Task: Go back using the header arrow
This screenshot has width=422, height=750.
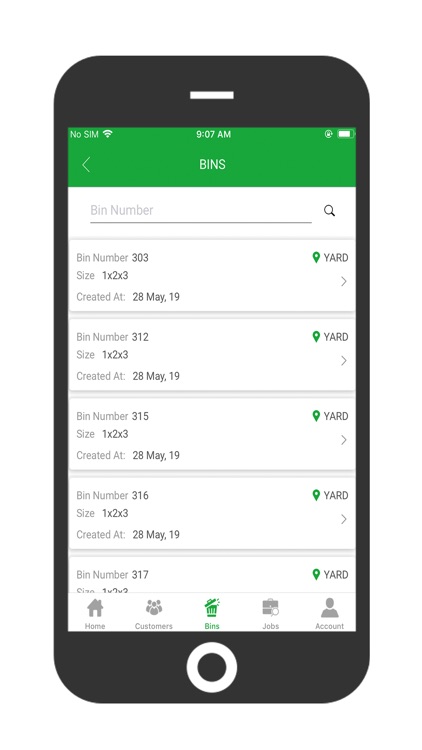Action: click(x=86, y=165)
